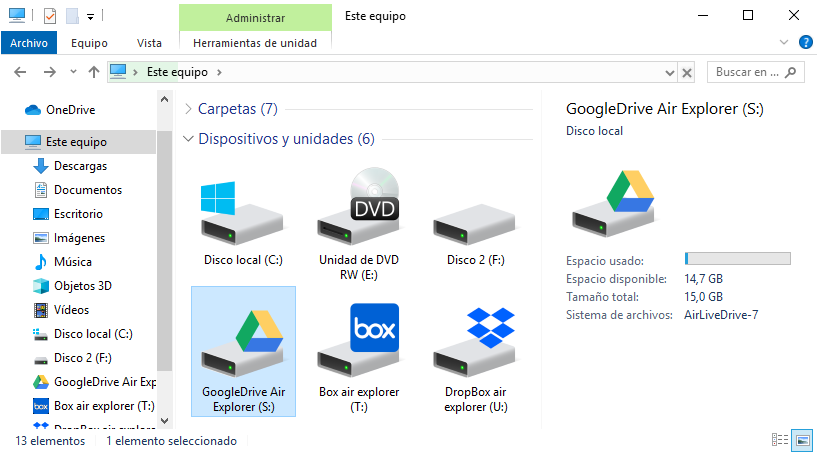This screenshot has width=818, height=453.
Task: Click the Objetos 3D cube icon
Action: pyautogui.click(x=41, y=286)
